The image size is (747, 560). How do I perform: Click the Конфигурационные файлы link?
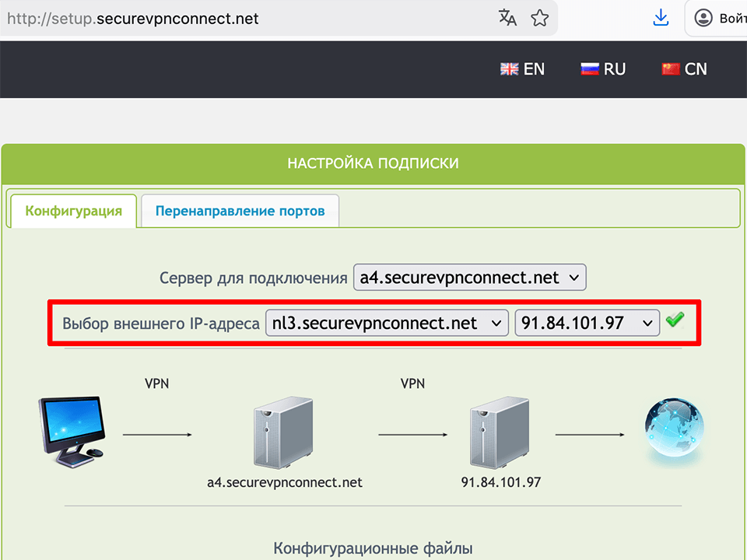(x=373, y=547)
